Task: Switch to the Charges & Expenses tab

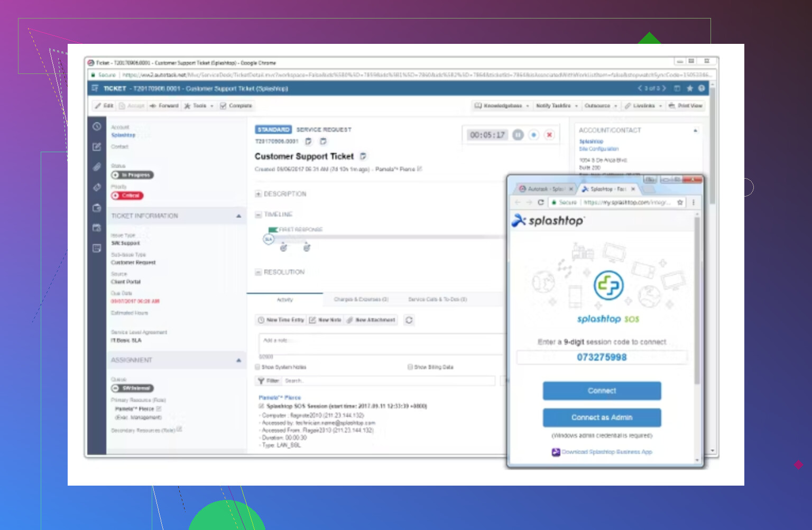Action: [x=361, y=300]
